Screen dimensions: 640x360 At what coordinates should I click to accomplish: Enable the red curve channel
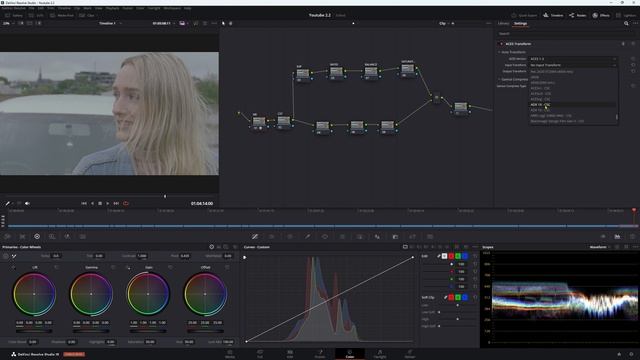tap(451, 256)
